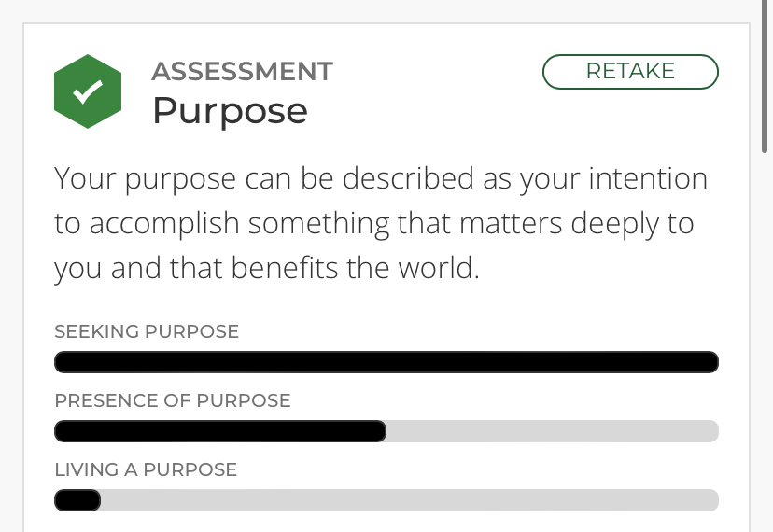This screenshot has width=773, height=532.
Task: Select the ASSESSMENT heading label
Action: pyautogui.click(x=242, y=72)
